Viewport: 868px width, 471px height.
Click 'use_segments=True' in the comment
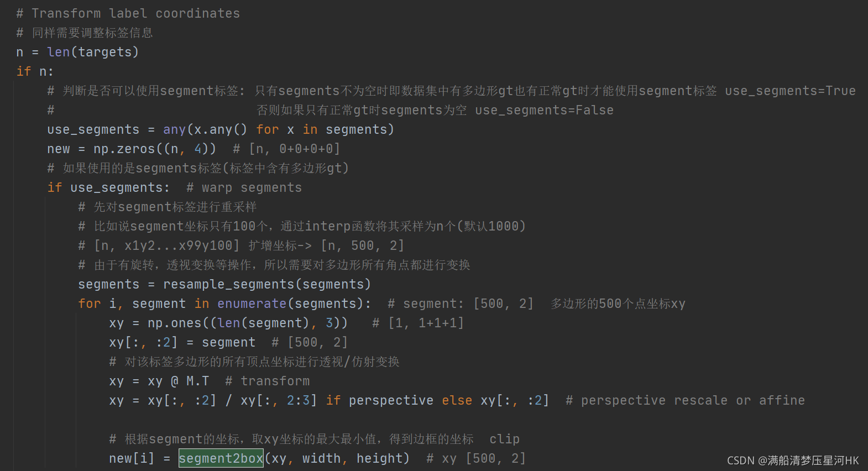coord(790,91)
